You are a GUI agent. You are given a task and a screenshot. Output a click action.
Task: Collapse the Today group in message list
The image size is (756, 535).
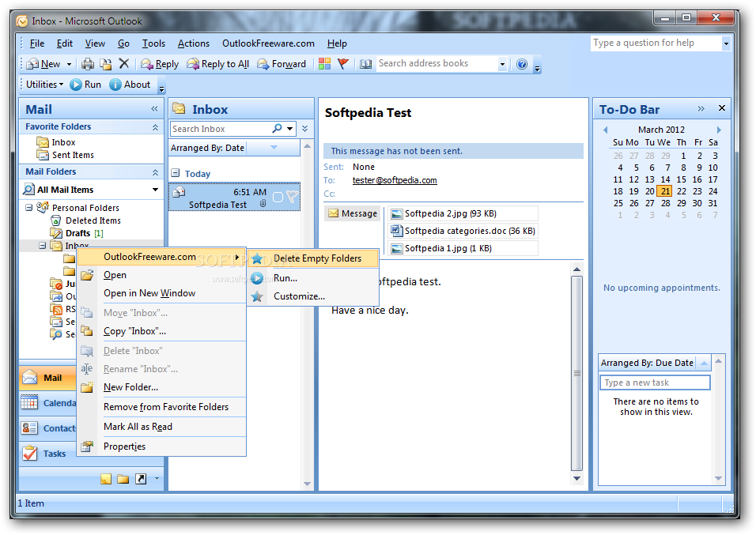[176, 173]
